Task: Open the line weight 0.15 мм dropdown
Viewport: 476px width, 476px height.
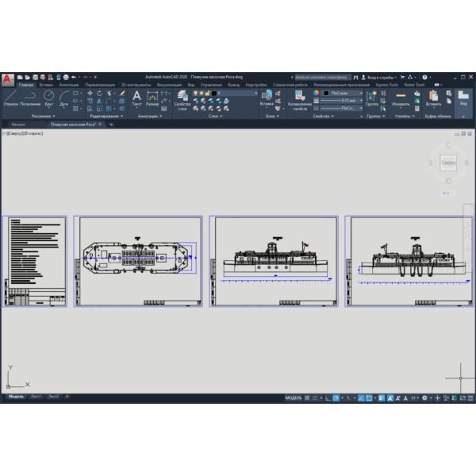Action: tap(341, 101)
